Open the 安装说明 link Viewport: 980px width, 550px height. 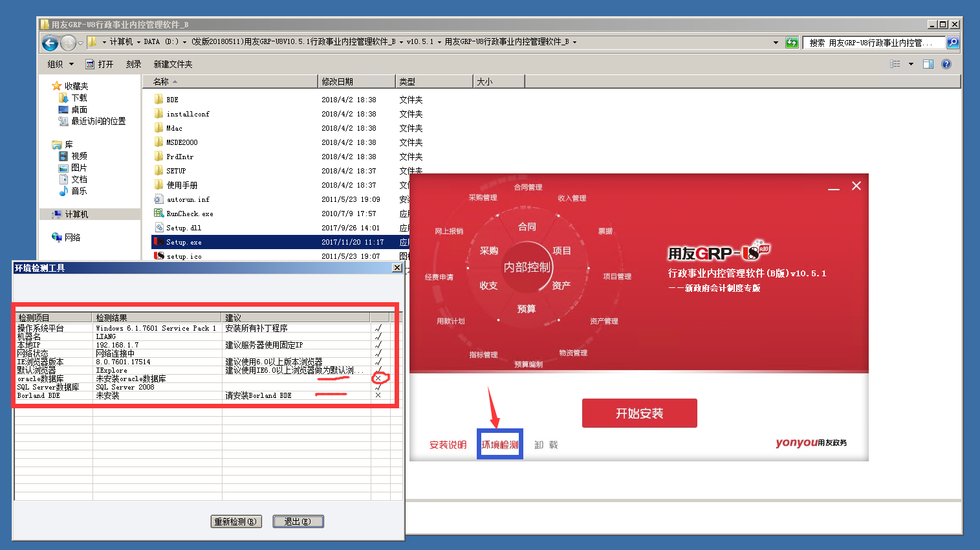[x=448, y=445]
